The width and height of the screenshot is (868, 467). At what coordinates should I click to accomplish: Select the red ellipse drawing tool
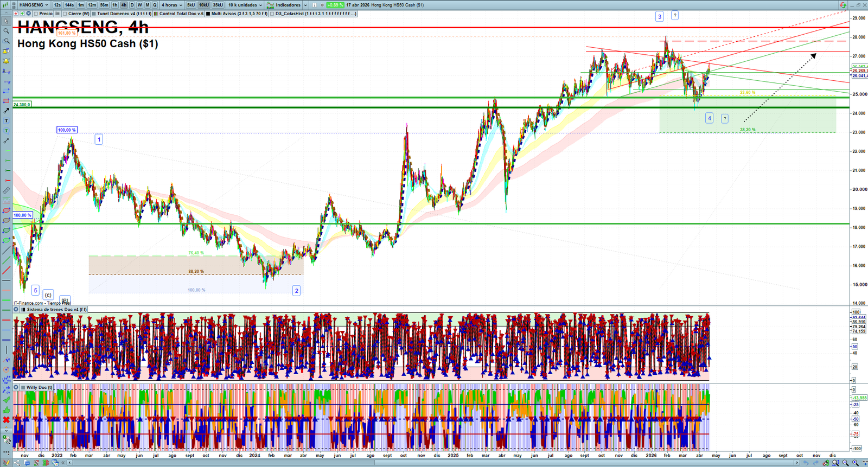click(6, 210)
